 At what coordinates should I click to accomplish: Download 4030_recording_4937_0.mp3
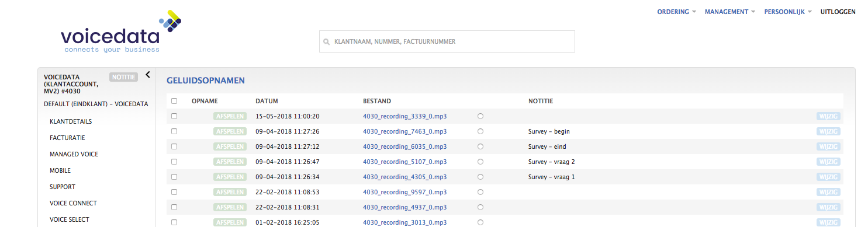click(404, 207)
